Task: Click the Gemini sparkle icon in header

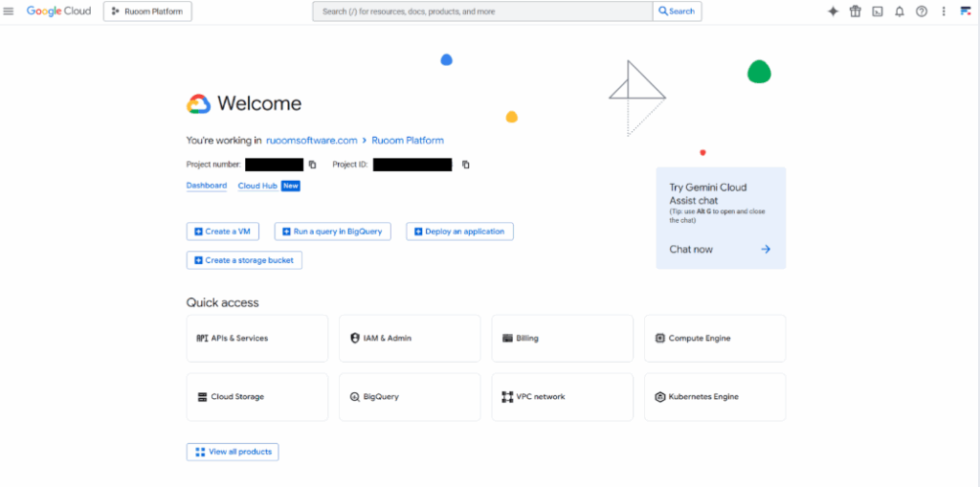Action: 833,11
